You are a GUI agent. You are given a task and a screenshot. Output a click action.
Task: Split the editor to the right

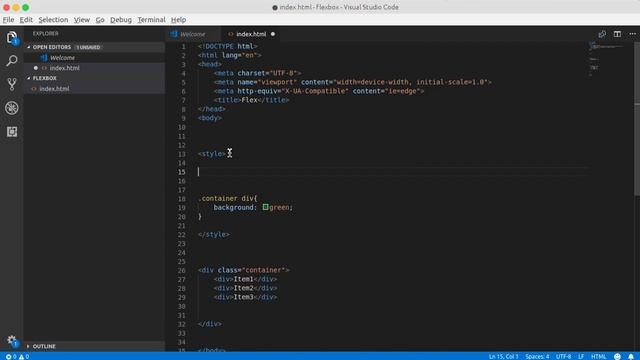pos(617,34)
